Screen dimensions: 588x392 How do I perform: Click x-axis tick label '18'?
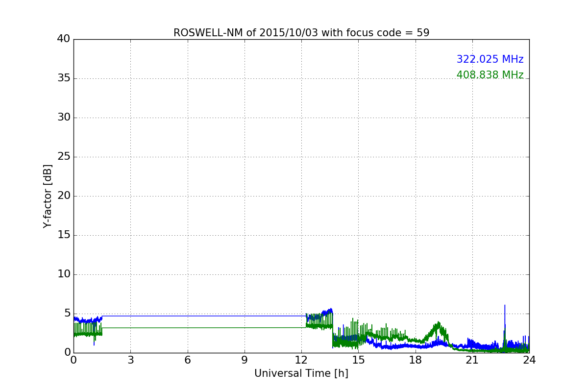tap(416, 360)
